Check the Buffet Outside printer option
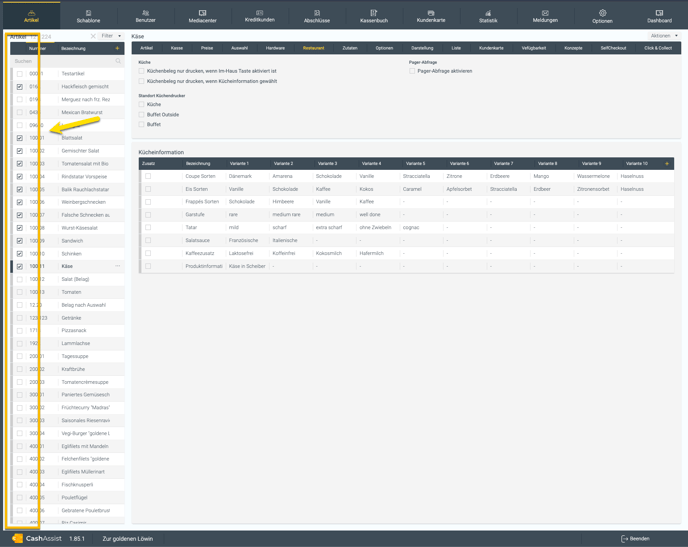The width and height of the screenshot is (688, 547). [142, 115]
